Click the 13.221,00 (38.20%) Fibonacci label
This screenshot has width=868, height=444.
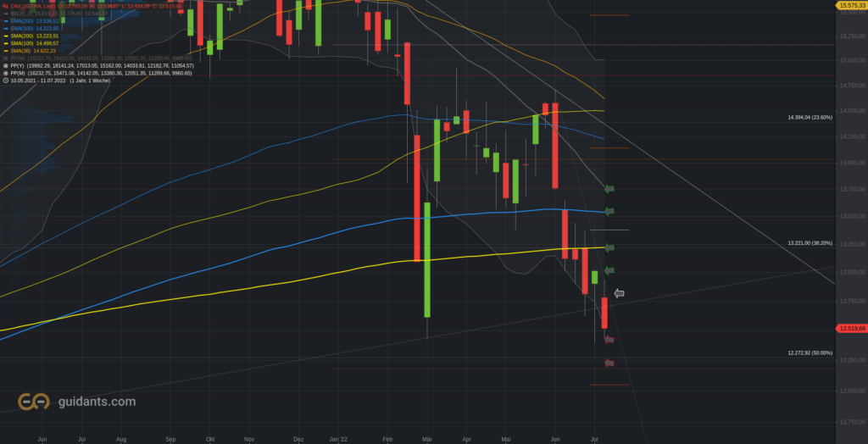810,243
